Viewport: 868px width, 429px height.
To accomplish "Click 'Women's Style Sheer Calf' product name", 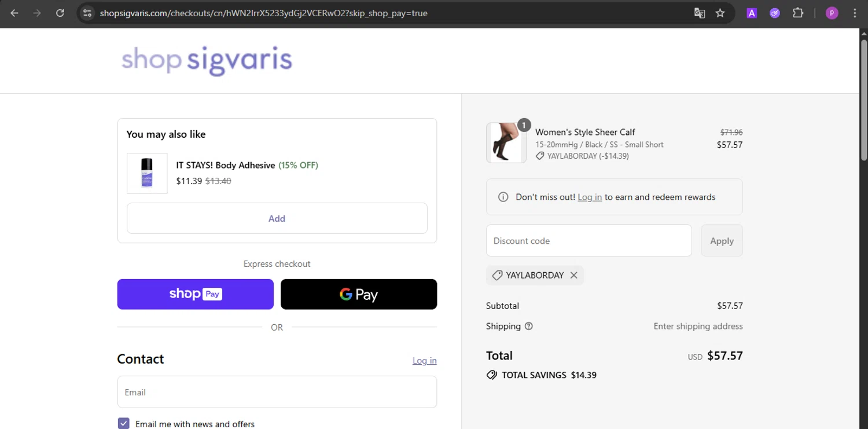I will coord(585,132).
